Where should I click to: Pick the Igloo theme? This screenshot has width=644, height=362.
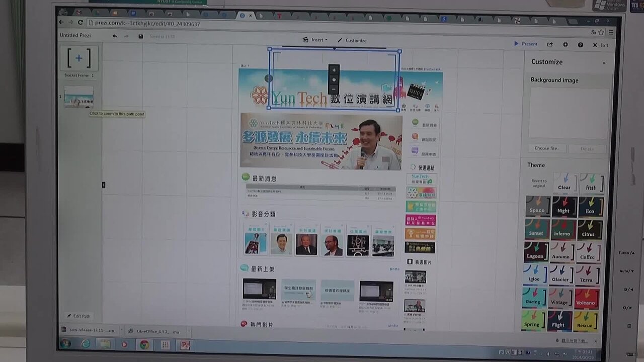click(534, 275)
